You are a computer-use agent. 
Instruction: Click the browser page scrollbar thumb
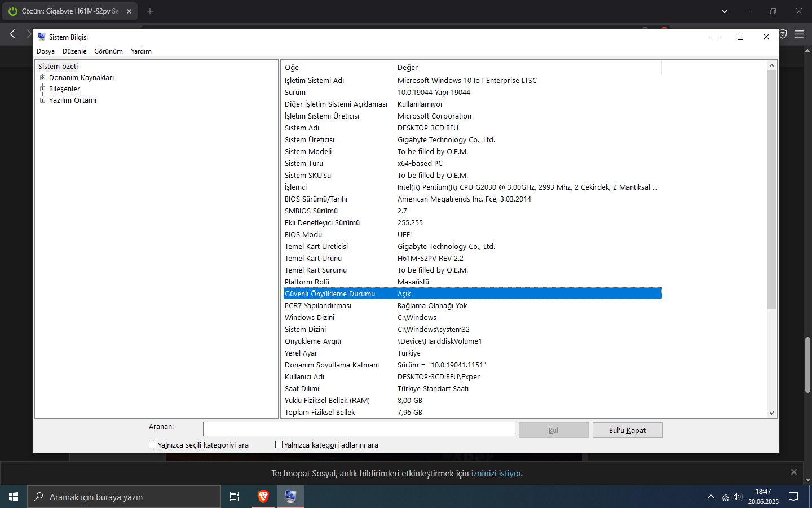tap(808, 365)
